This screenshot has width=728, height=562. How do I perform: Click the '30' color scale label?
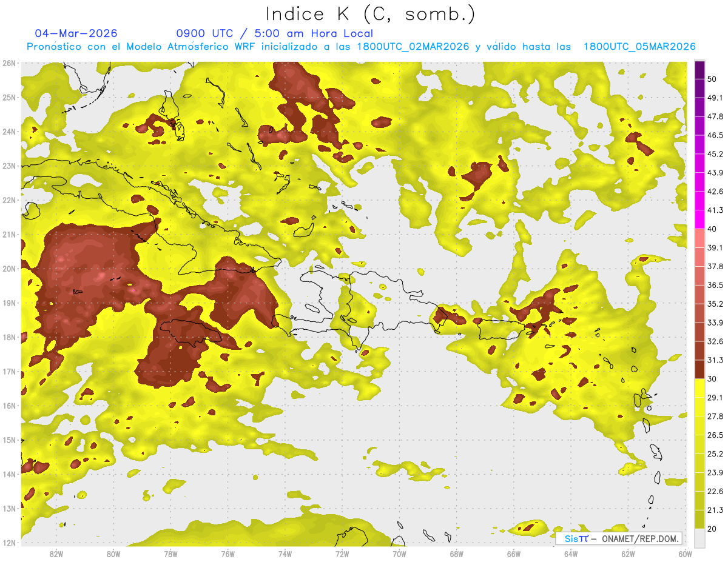click(x=713, y=379)
